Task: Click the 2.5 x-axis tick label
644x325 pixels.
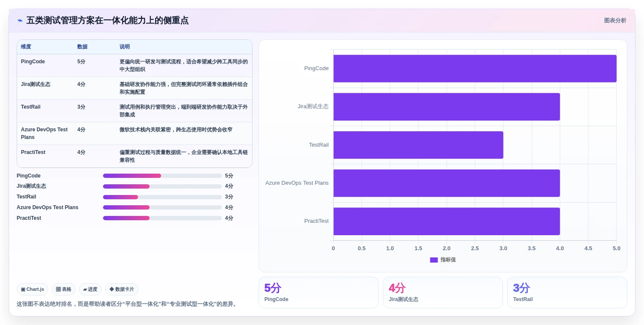Action: [x=475, y=248]
